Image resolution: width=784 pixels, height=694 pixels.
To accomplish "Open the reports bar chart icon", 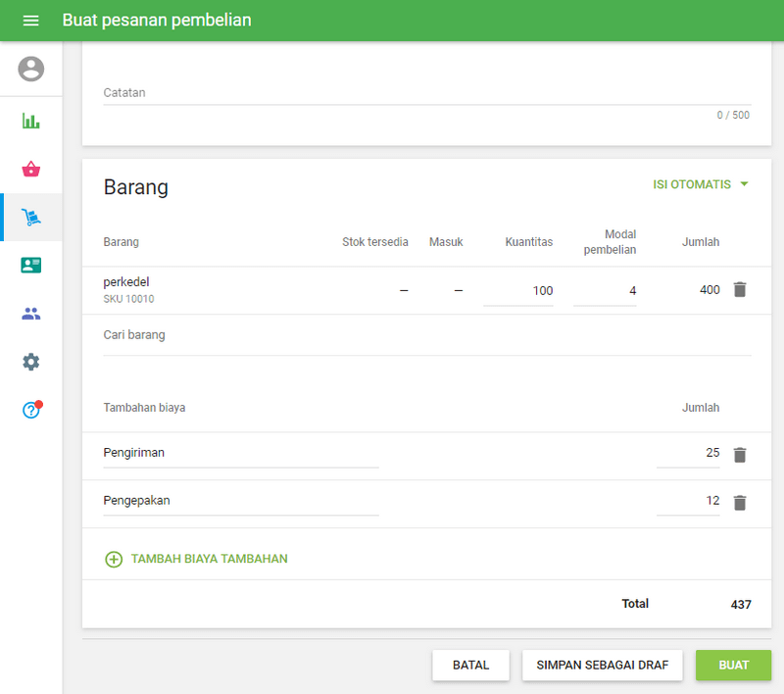I will coord(31,122).
